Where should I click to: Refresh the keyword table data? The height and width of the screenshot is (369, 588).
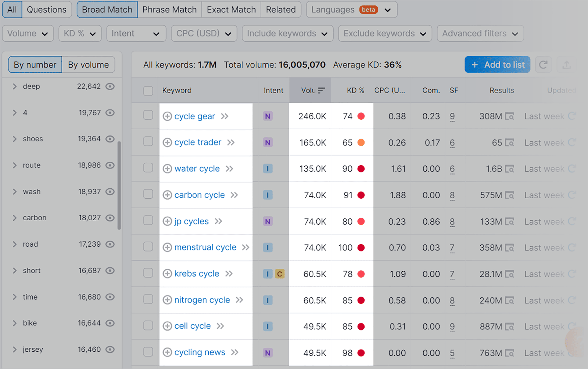[543, 65]
